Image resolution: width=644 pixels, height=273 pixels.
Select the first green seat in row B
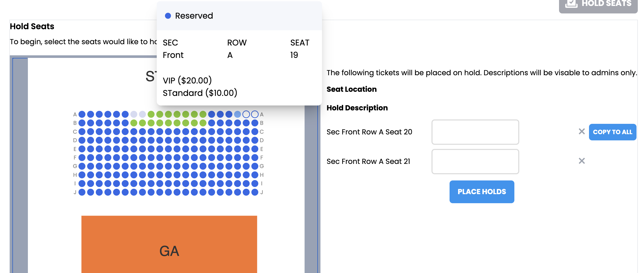pos(134,123)
